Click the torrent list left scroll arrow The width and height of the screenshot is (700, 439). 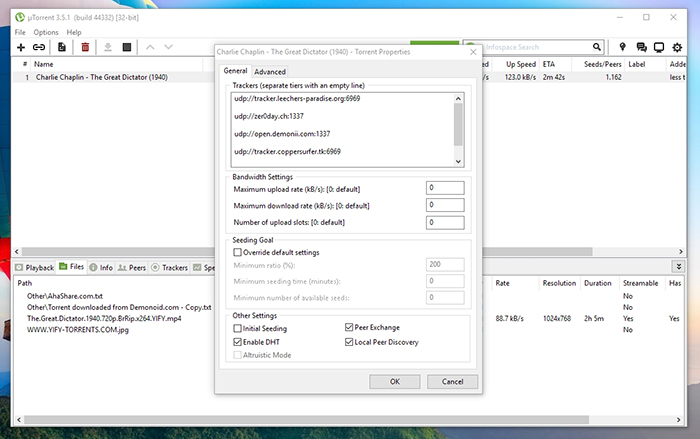tap(17, 251)
